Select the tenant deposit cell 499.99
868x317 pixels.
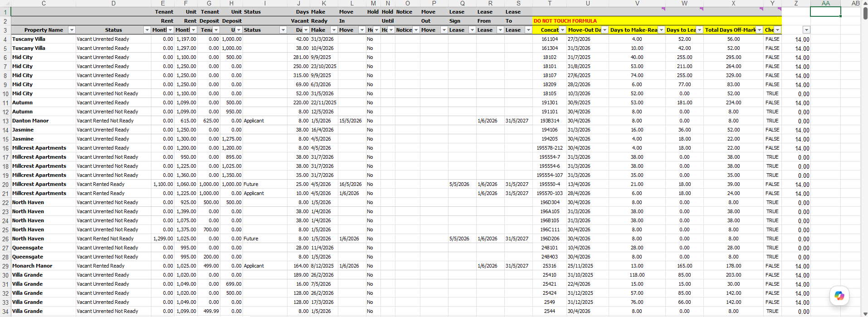coord(209,311)
